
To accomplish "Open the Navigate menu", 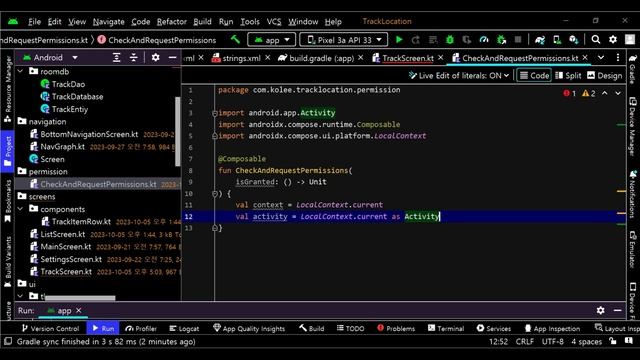I will tap(109, 22).
